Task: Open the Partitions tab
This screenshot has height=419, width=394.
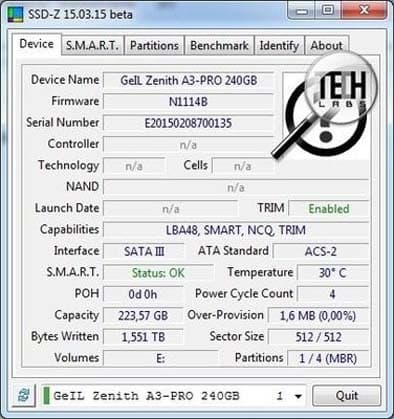Action: click(x=154, y=46)
